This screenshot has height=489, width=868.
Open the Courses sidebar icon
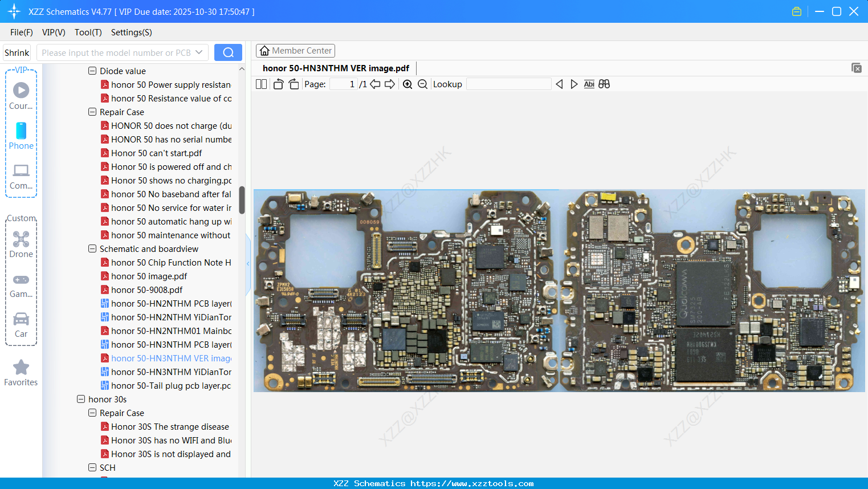coord(21,96)
